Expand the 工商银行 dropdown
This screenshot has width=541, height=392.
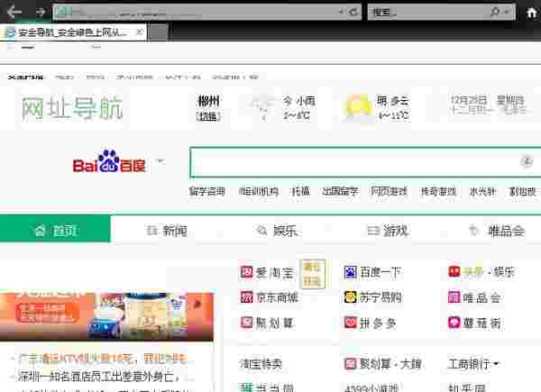(x=497, y=364)
